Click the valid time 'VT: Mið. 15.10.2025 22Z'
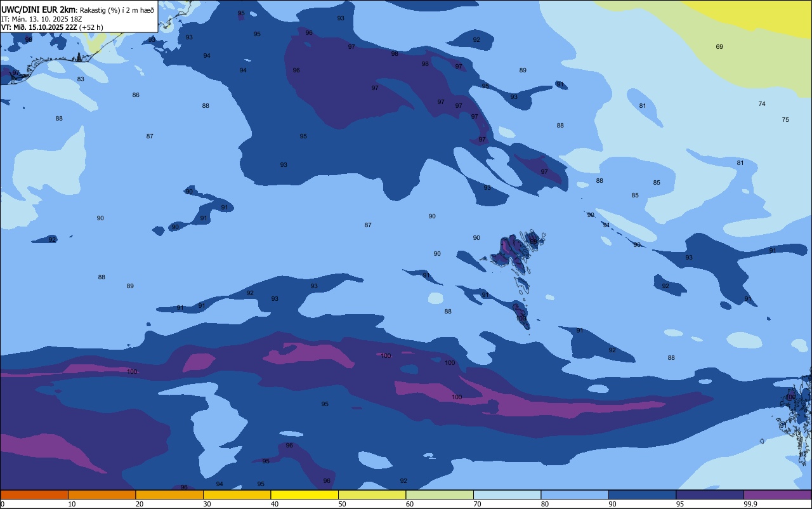 39,27
